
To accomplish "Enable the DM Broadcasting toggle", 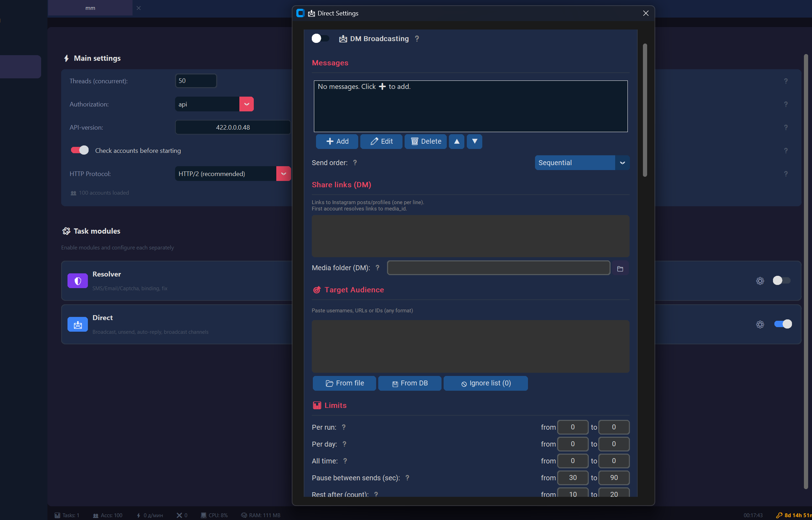I will (x=320, y=38).
